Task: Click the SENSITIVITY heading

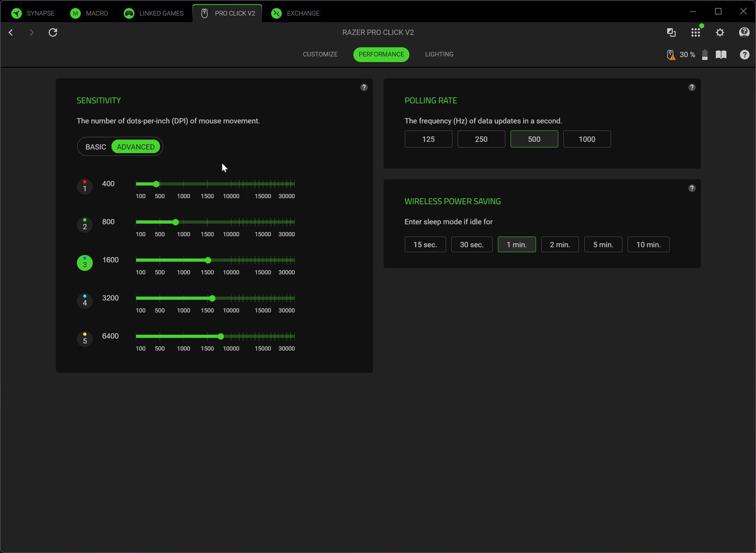Action: (99, 100)
